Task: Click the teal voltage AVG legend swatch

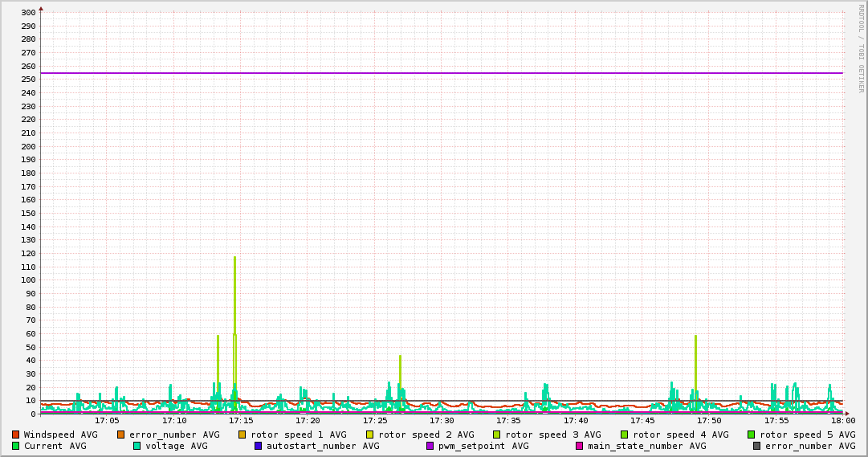Action: (x=137, y=446)
